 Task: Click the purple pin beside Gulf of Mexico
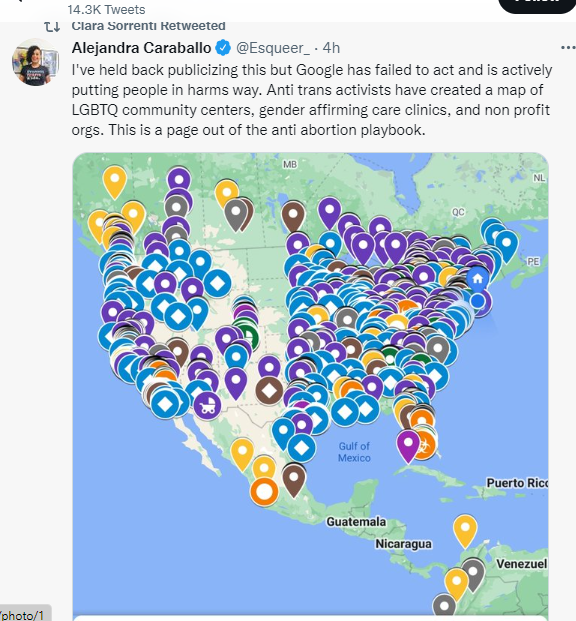point(408,446)
